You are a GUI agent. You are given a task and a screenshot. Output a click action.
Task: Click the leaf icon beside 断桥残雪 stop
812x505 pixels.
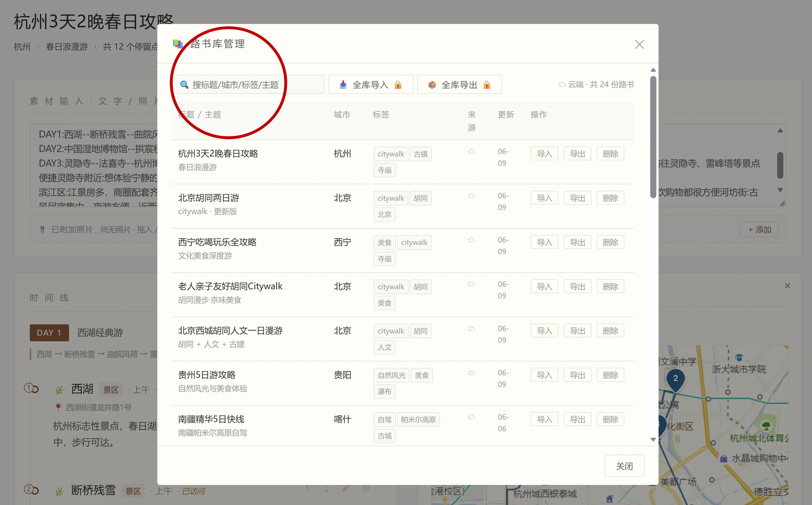[x=59, y=491]
